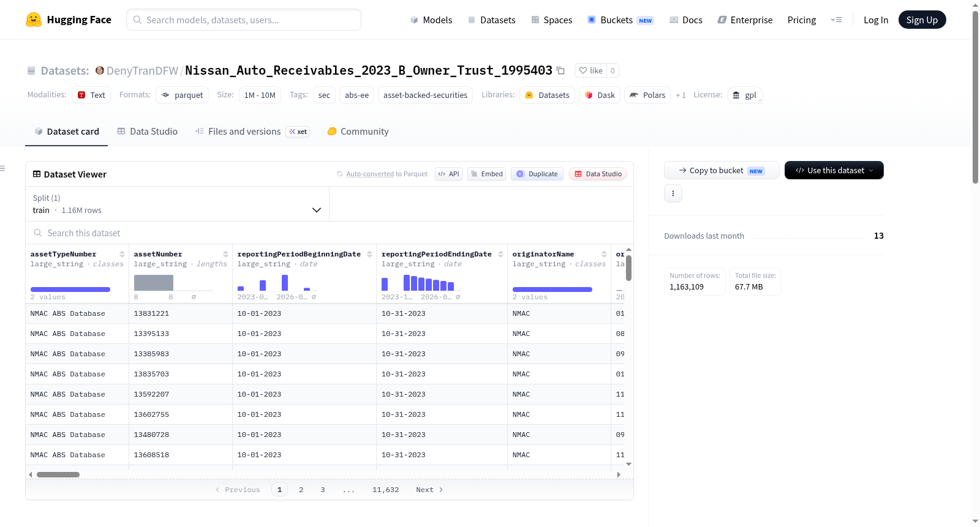Image resolution: width=980 pixels, height=527 pixels.
Task: Click the Datasets: breadcrumb link
Action: pyautogui.click(x=65, y=70)
